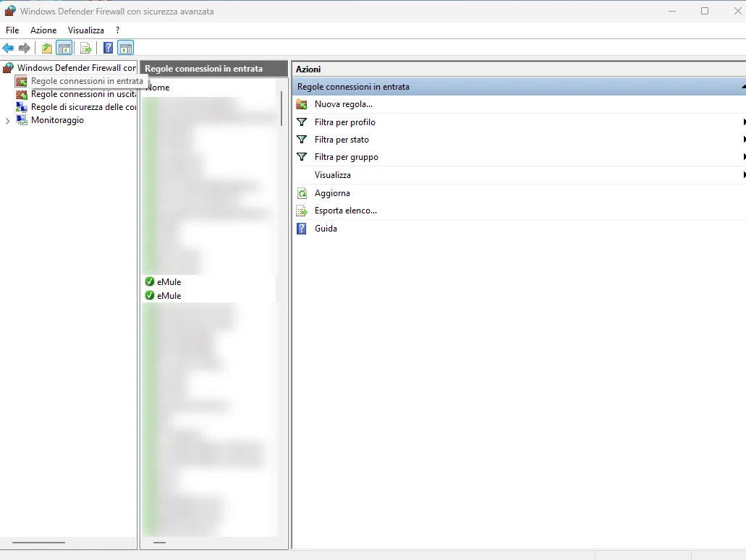Click horizontal scrollbar under the rules list

pos(159,543)
